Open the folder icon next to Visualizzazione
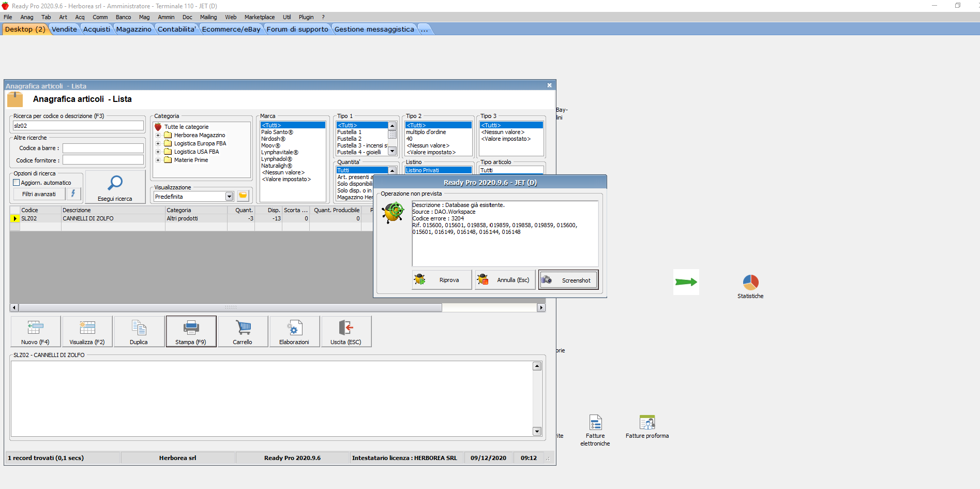The height and width of the screenshot is (489, 980). (243, 196)
